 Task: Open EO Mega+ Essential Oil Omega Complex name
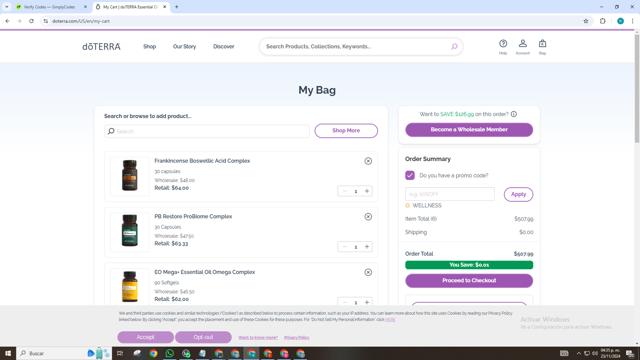coord(204,272)
